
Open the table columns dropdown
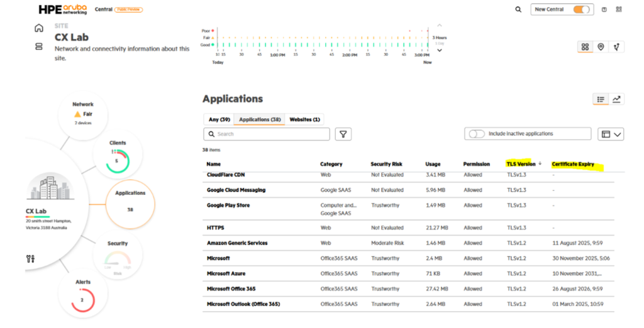[611, 134]
